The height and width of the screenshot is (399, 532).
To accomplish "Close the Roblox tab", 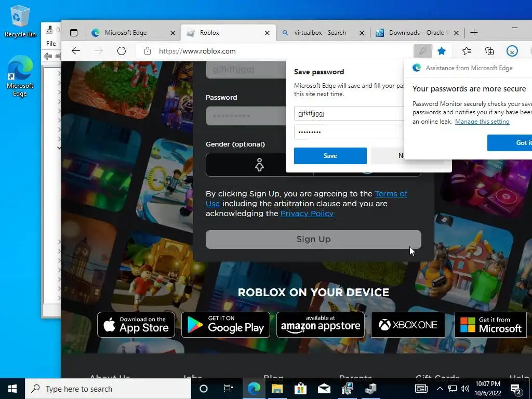I will tap(267, 33).
